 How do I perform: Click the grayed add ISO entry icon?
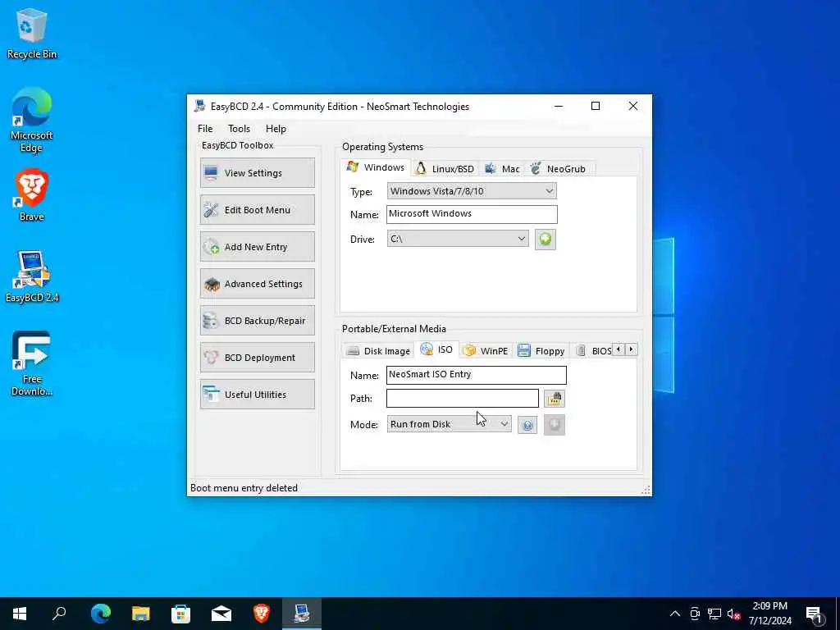555,425
